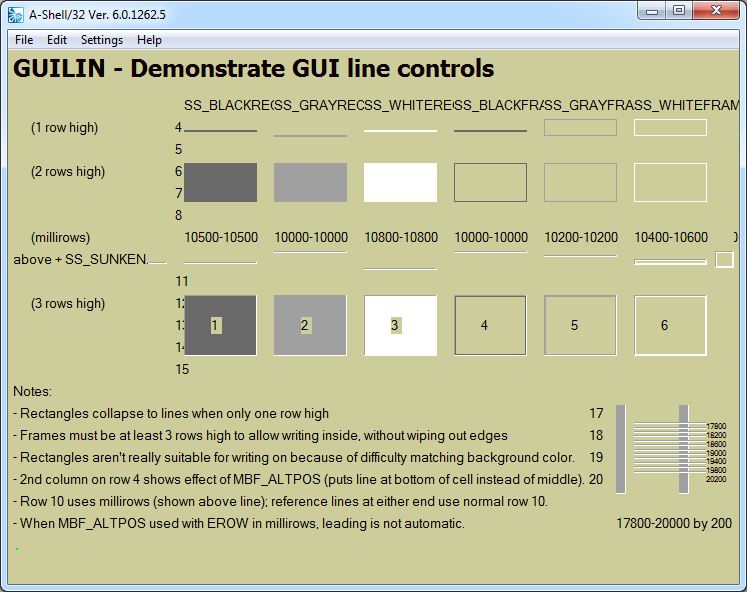This screenshot has height=592, width=747.
Task: Click the two-row white filled rectangle
Action: click(400, 183)
